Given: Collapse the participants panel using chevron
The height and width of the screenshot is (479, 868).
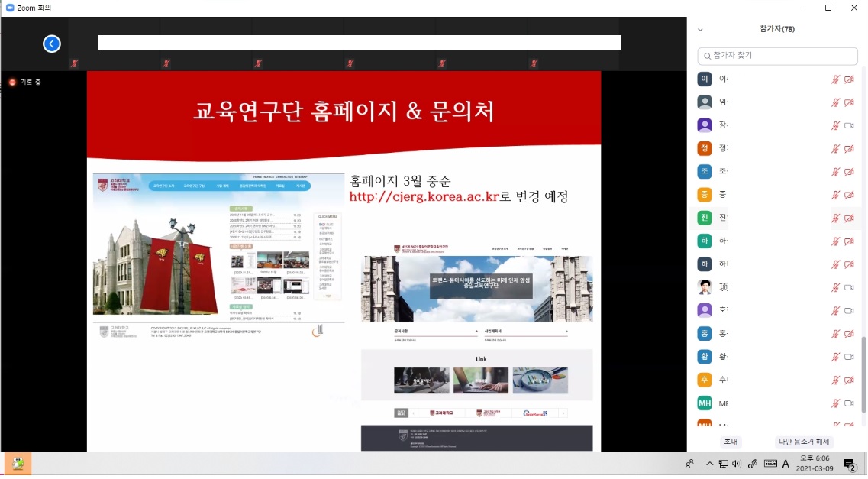Looking at the screenshot, I should (x=700, y=30).
